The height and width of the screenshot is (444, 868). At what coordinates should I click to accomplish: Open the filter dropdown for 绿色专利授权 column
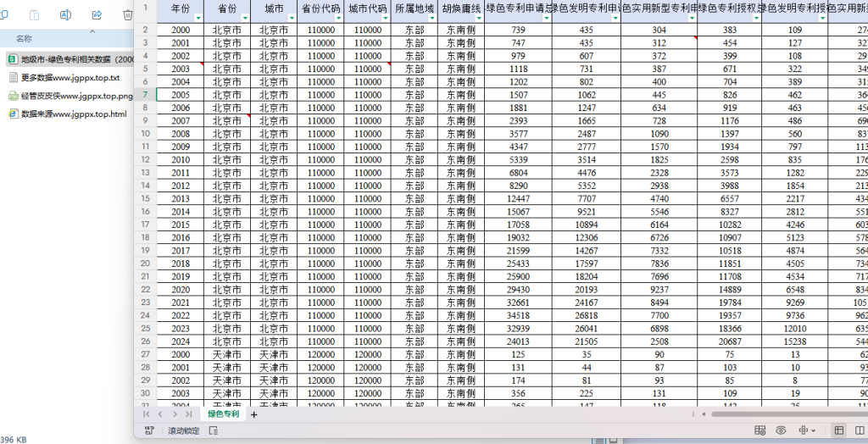coord(755,19)
